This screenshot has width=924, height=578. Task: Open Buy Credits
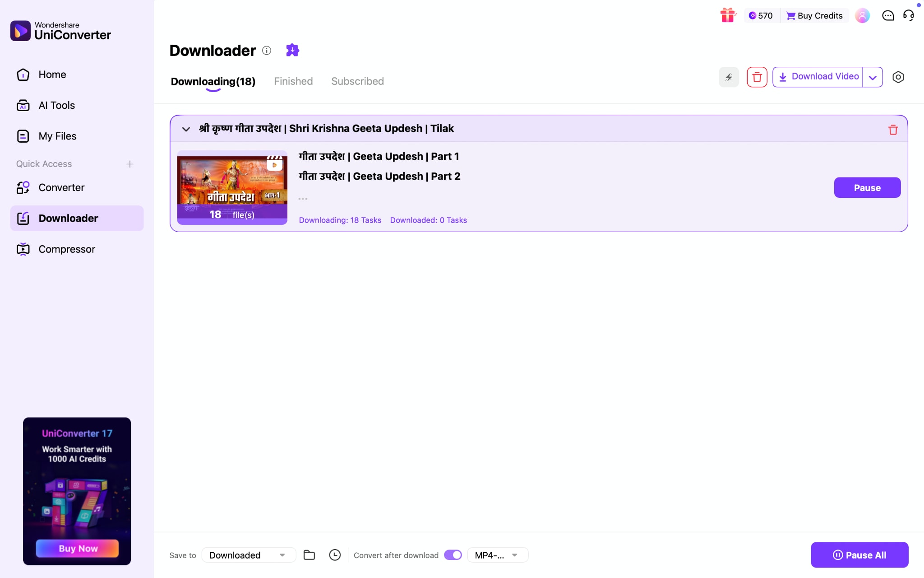pos(814,15)
